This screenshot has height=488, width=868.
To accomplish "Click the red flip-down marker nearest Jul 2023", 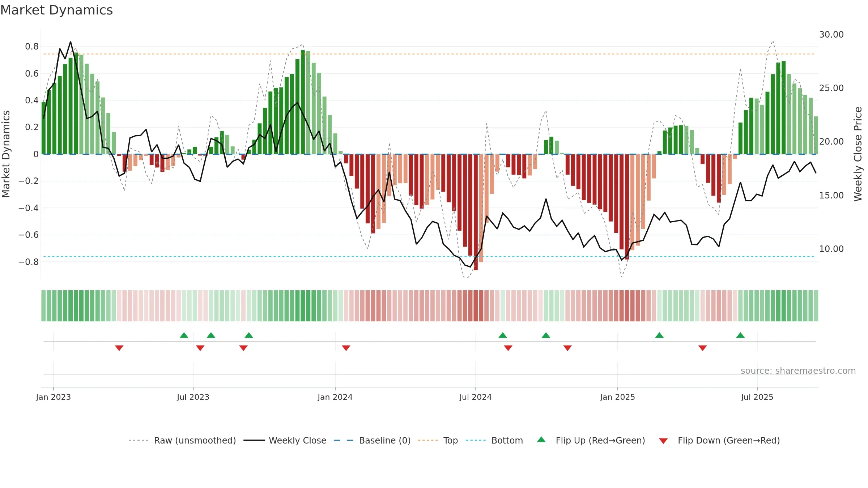I will pyautogui.click(x=200, y=348).
